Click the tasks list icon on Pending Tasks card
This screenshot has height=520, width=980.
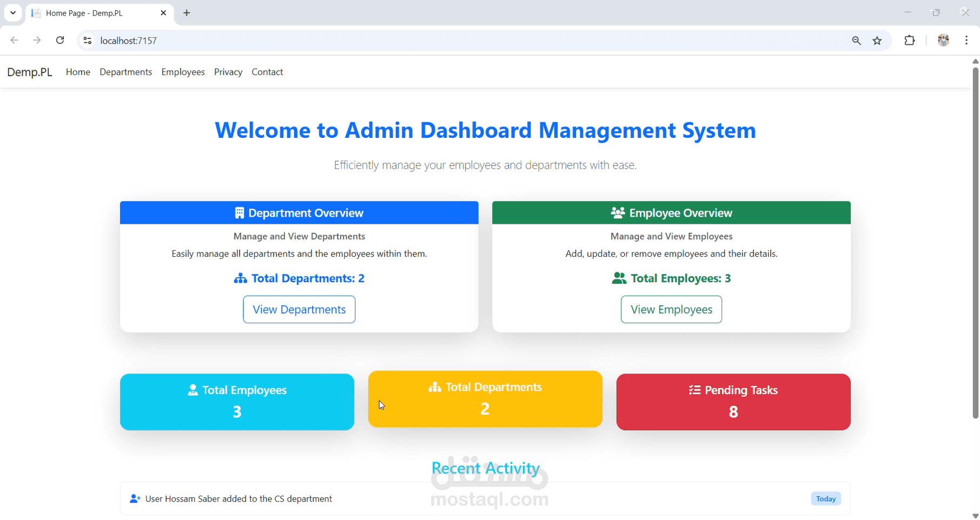(x=695, y=390)
